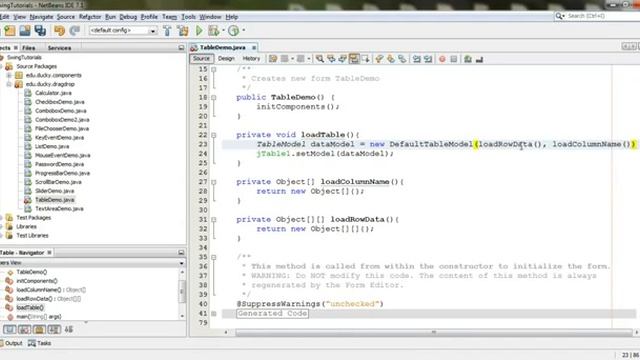Open the Tasks window button

(40, 343)
